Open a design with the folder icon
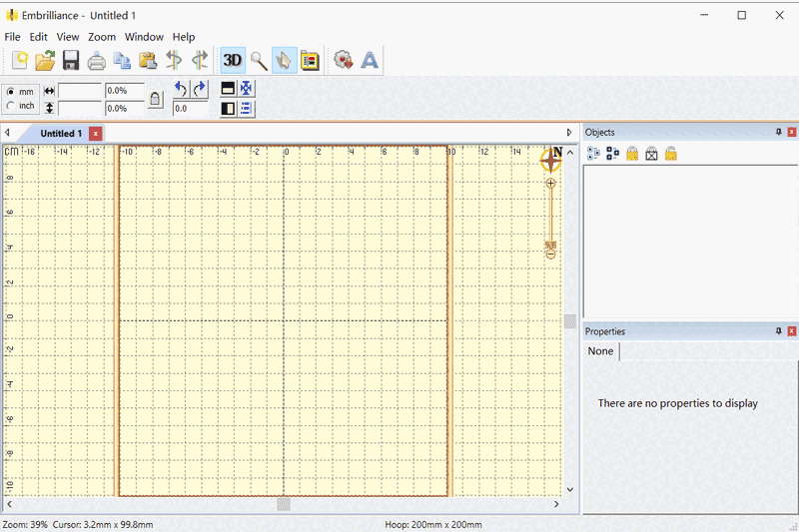The height and width of the screenshot is (532, 799). pos(45,61)
